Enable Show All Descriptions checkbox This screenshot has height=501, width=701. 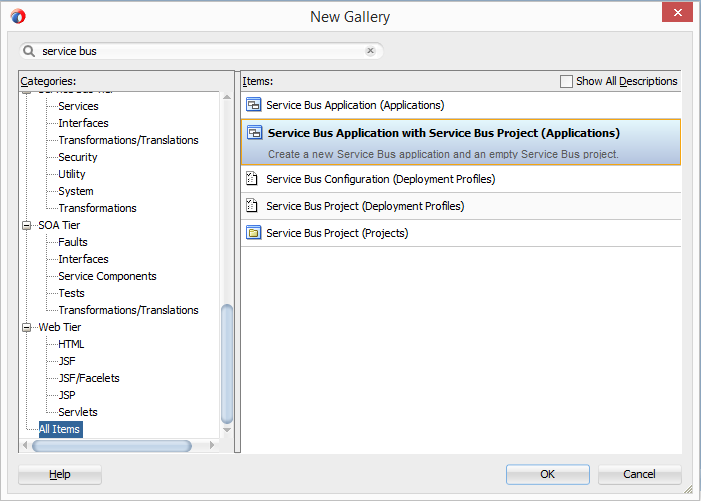pyautogui.click(x=566, y=81)
